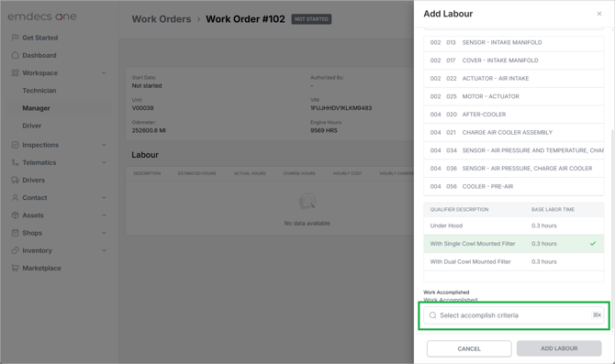Click the Cancel button

click(469, 348)
